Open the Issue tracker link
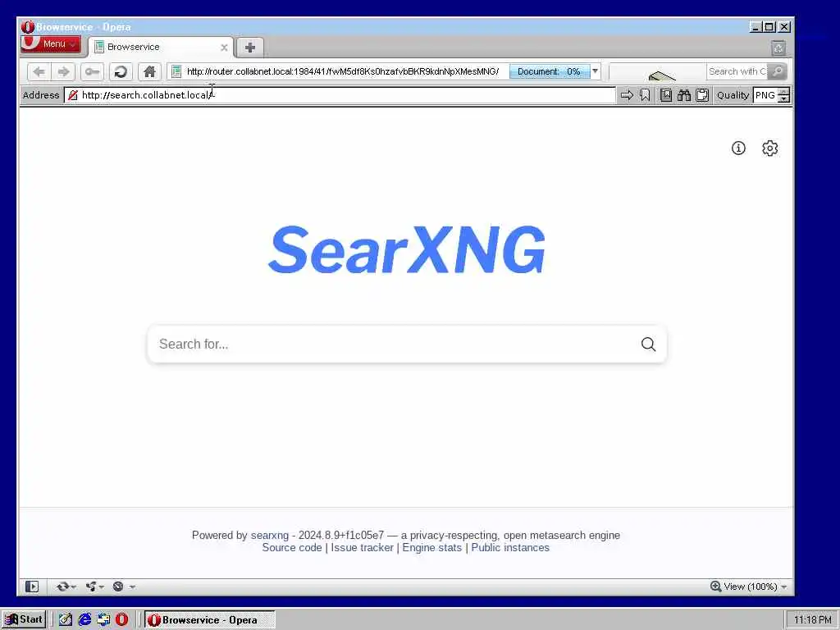This screenshot has width=840, height=630. [362, 547]
